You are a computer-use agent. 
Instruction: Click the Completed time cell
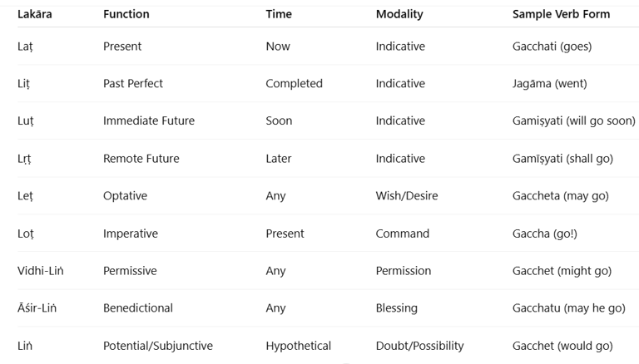[x=294, y=83]
